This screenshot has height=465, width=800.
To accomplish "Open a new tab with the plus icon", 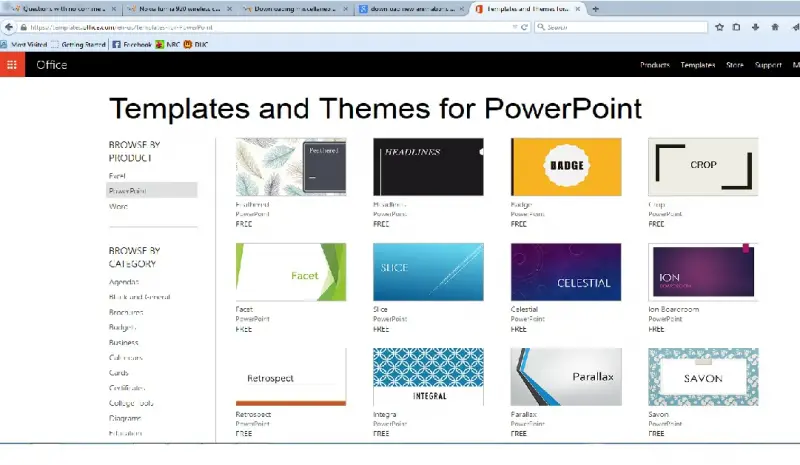I will tap(595, 9).
